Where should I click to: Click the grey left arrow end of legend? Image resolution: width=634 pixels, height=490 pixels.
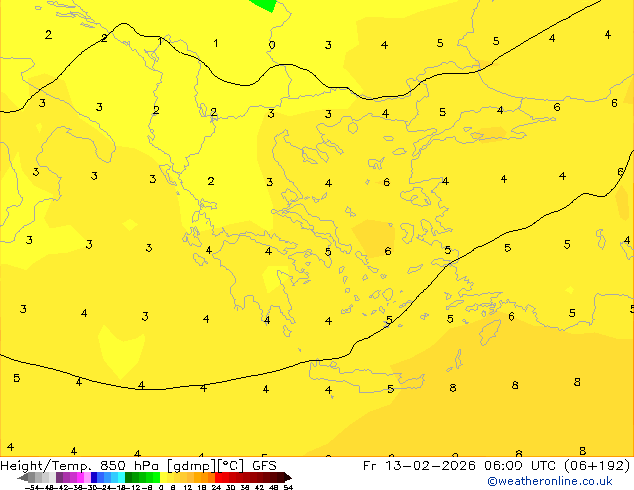(x=23, y=477)
